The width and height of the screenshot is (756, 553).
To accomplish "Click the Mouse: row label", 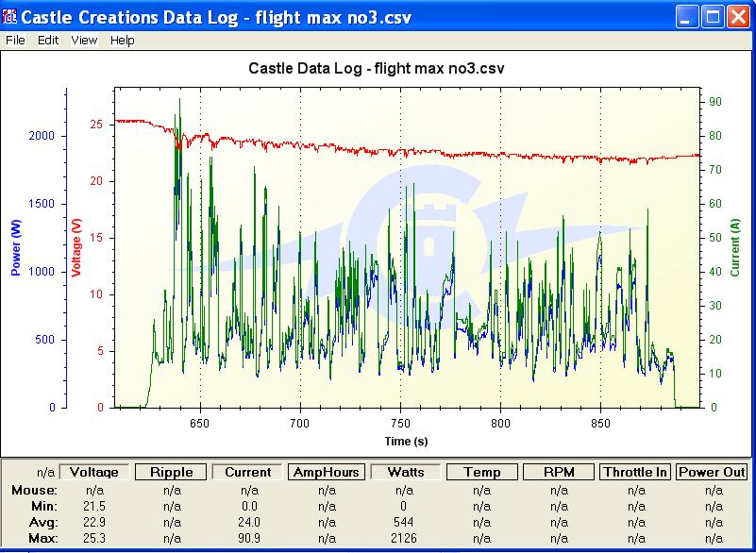I will [x=34, y=491].
